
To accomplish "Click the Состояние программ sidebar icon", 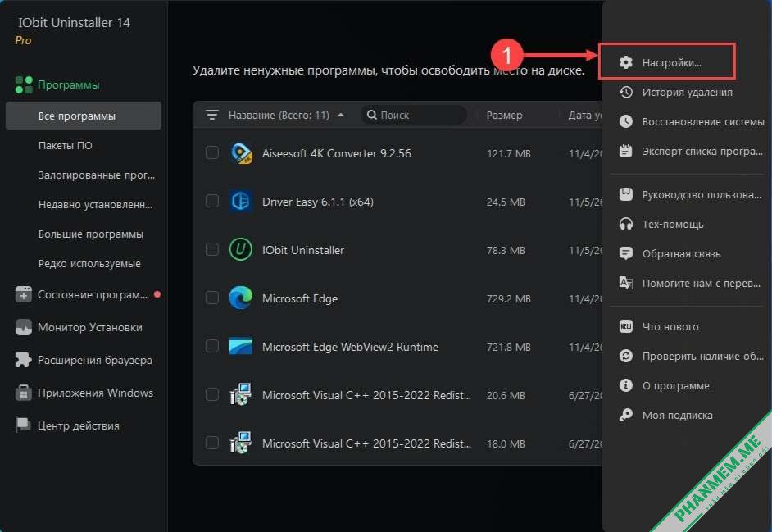I will click(23, 294).
